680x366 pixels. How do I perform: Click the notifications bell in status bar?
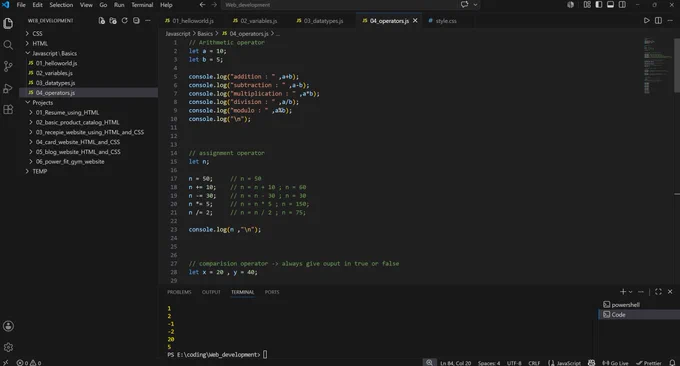(x=672, y=363)
